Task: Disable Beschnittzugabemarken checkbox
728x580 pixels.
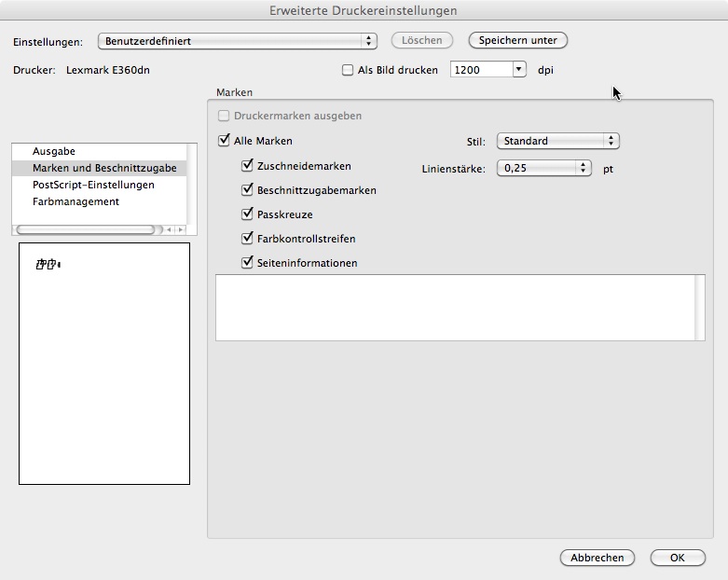Action: pyautogui.click(x=248, y=190)
